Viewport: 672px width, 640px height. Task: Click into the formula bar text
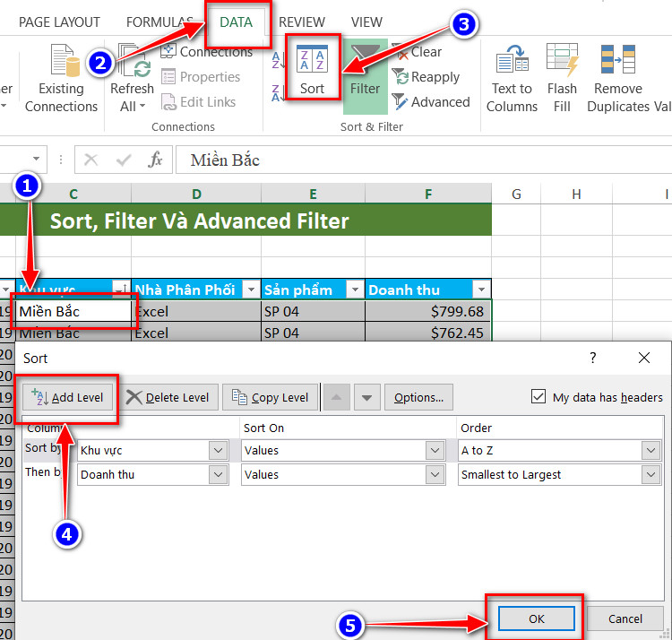point(424,160)
